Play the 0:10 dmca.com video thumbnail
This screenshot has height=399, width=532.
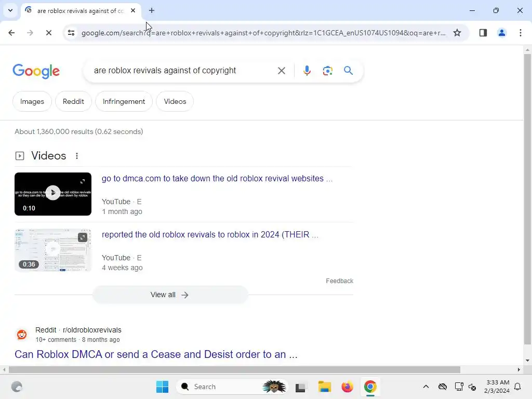(53, 194)
